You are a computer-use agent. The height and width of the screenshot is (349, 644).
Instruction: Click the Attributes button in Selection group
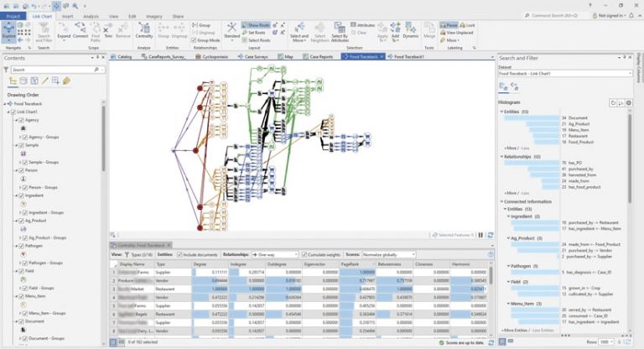362,25
